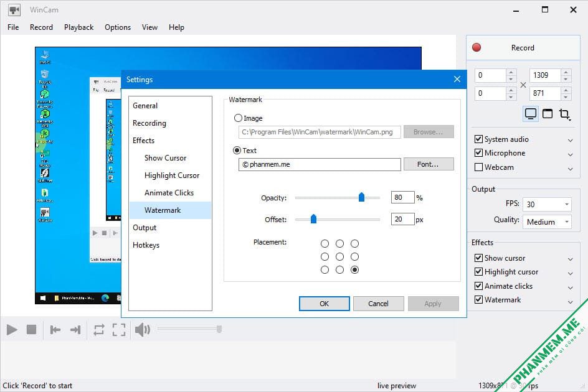Choose center watermark placement
Viewport: 588px width, 392px height.
[x=339, y=257]
